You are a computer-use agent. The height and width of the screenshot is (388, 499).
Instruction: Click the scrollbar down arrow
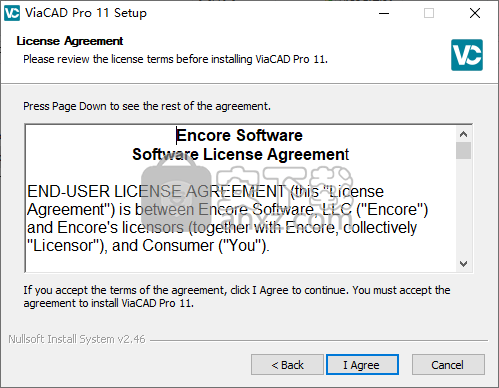tap(463, 264)
